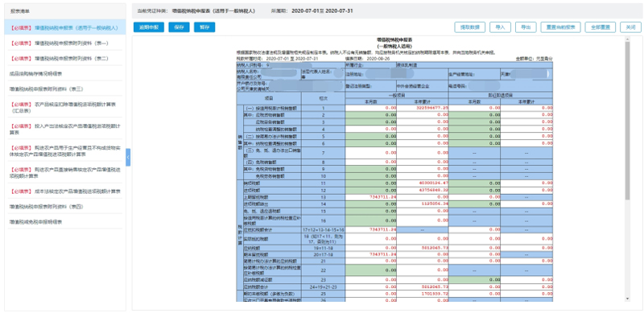644x313 pixels.
Task: Click the vertical scrollbar thumb of form
Action: pyautogui.click(x=627, y=121)
